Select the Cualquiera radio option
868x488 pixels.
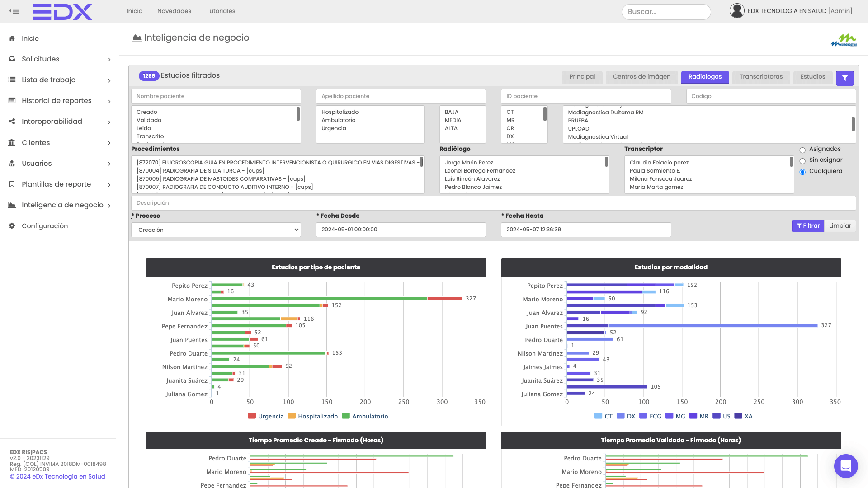click(802, 172)
